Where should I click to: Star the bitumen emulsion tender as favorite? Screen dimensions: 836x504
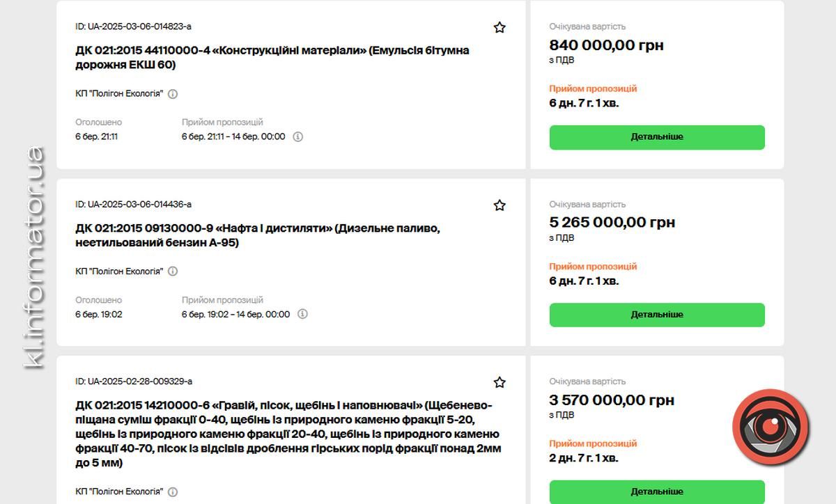pos(499,27)
